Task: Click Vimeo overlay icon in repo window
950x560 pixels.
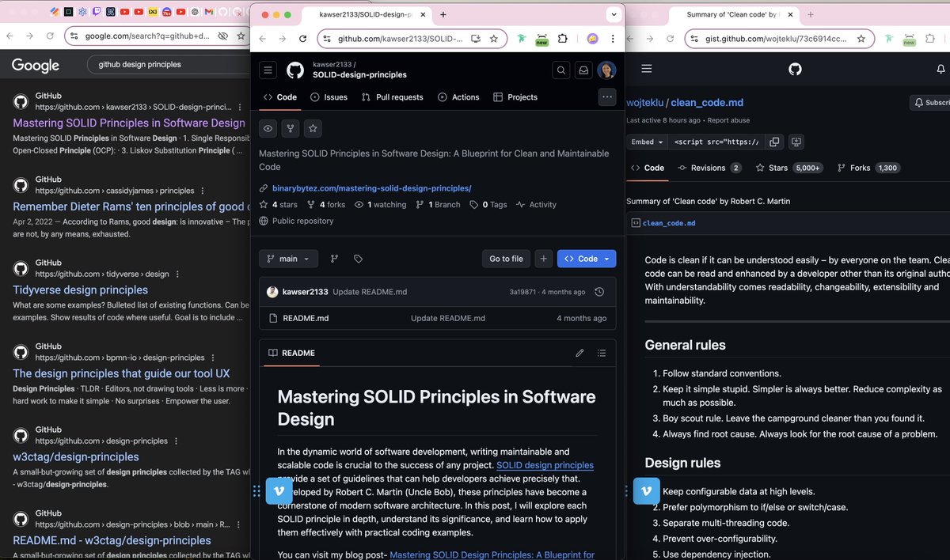Action: [279, 491]
